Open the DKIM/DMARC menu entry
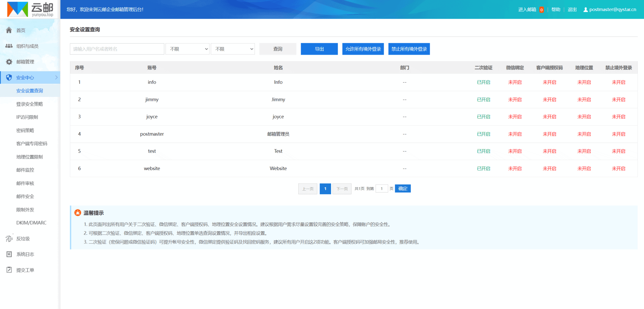The width and height of the screenshot is (644, 309). [31, 222]
